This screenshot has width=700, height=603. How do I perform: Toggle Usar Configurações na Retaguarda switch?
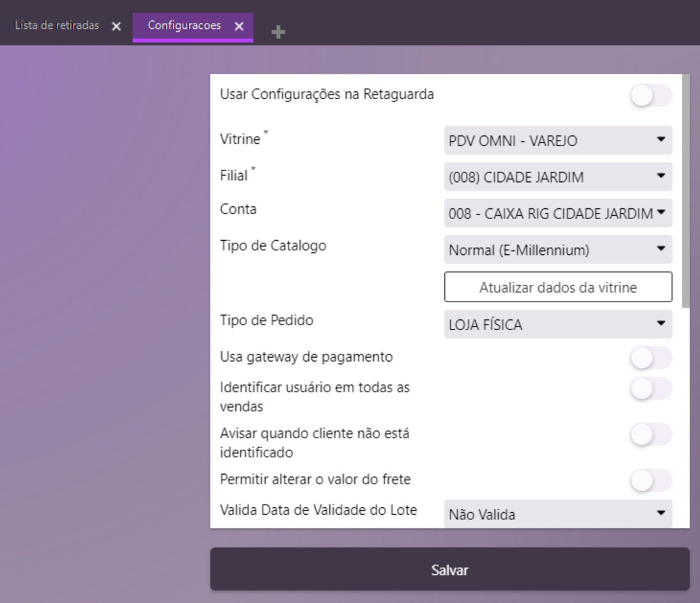click(651, 96)
